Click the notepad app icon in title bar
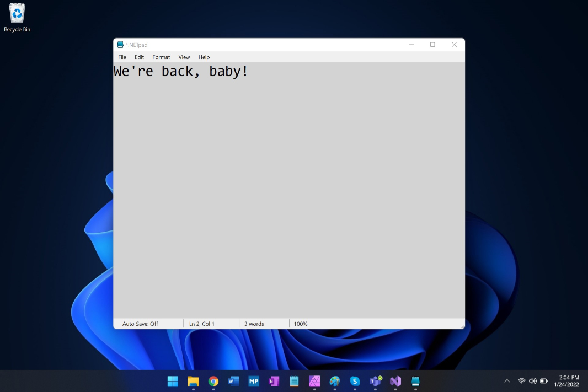This screenshot has width=588, height=392. pos(120,45)
